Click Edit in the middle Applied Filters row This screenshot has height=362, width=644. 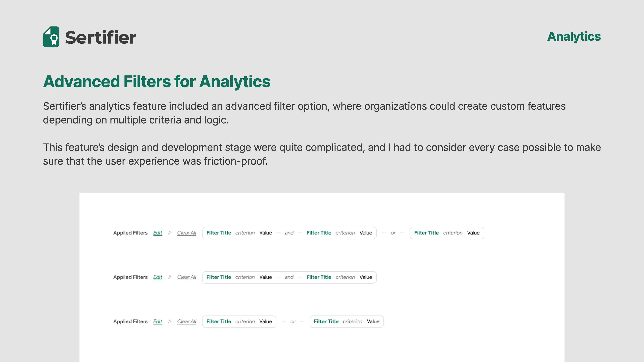click(x=157, y=277)
